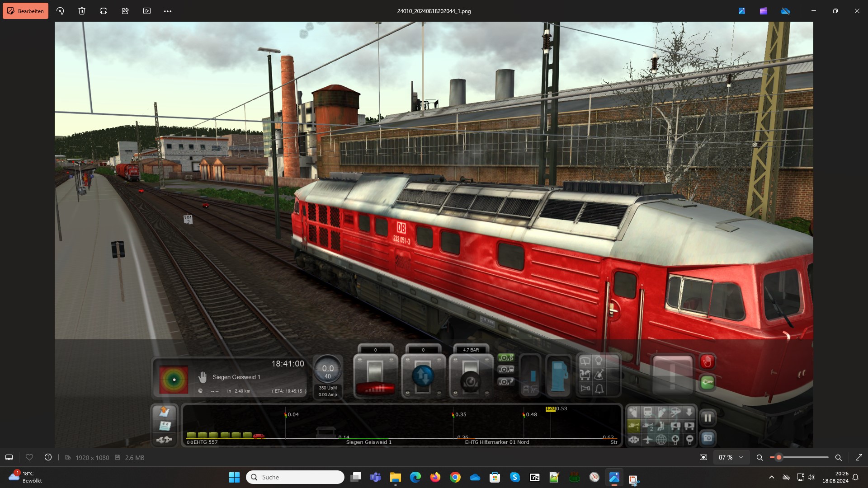Toggle the filmstrip view at bottom left

coord(9,457)
